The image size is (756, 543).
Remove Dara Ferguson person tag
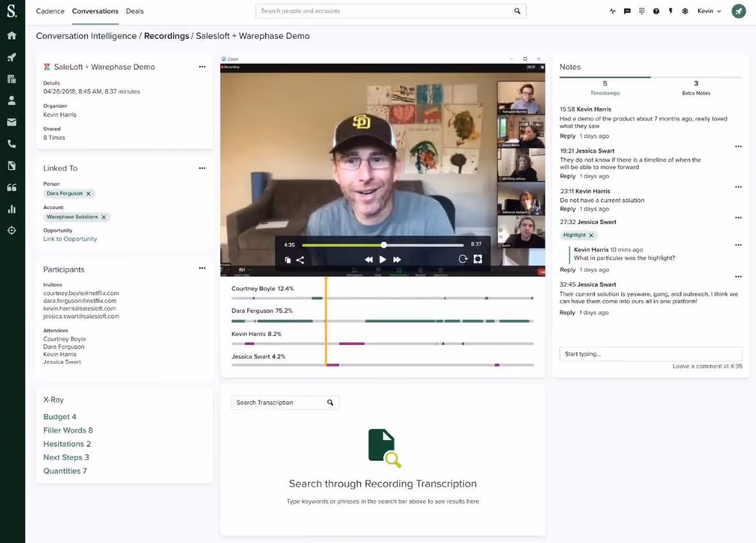88,194
